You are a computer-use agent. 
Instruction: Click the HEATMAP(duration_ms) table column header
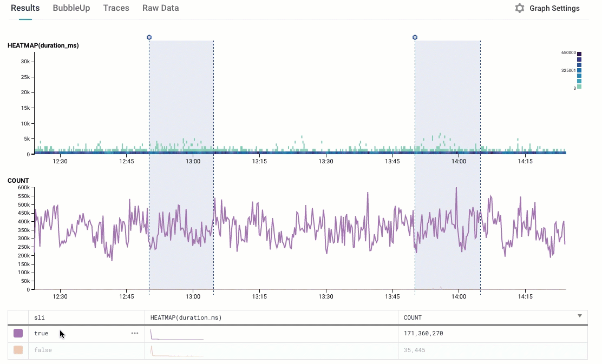[x=186, y=317]
